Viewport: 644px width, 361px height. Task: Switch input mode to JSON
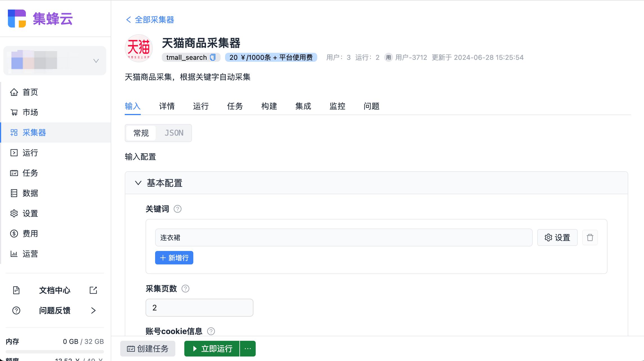pos(174,133)
